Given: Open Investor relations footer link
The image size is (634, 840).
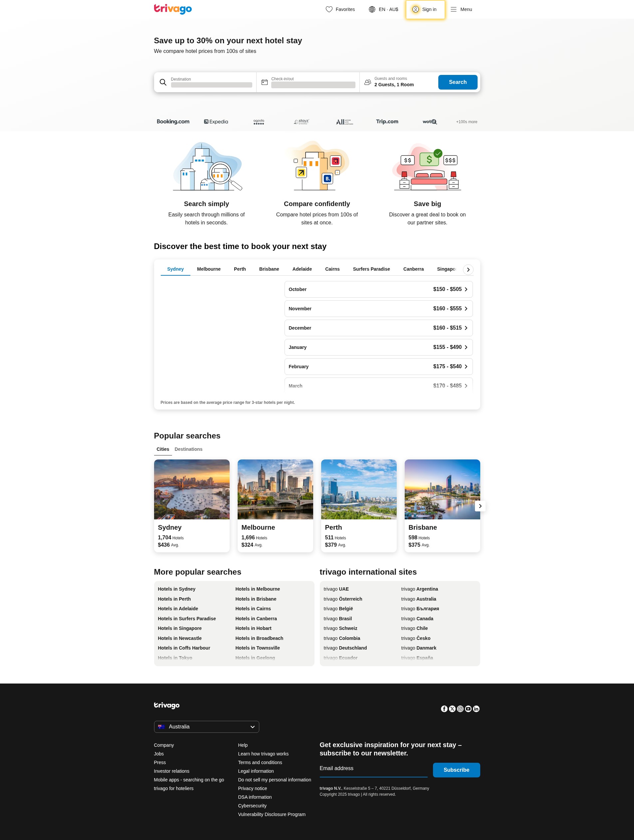Looking at the screenshot, I should (x=172, y=771).
